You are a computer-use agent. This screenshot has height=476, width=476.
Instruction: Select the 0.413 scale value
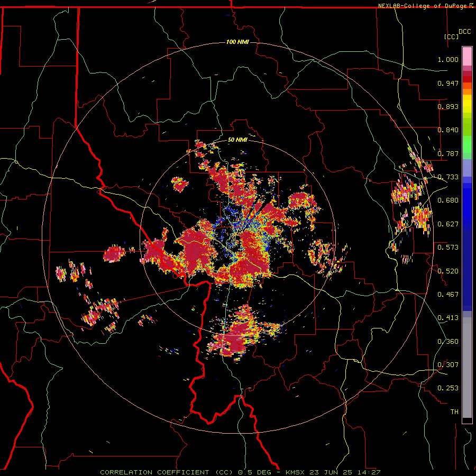[x=448, y=318]
